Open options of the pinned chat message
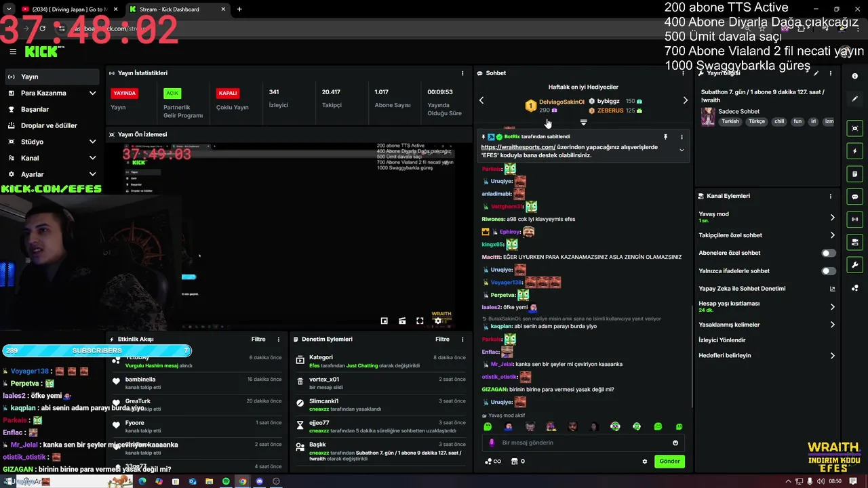This screenshot has width=868, height=488. tap(682, 137)
